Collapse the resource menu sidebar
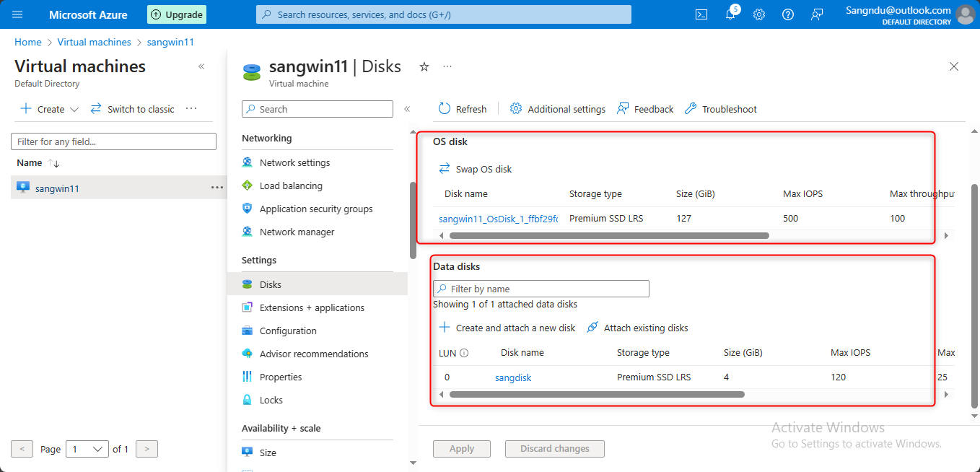980x472 pixels. 407,109
